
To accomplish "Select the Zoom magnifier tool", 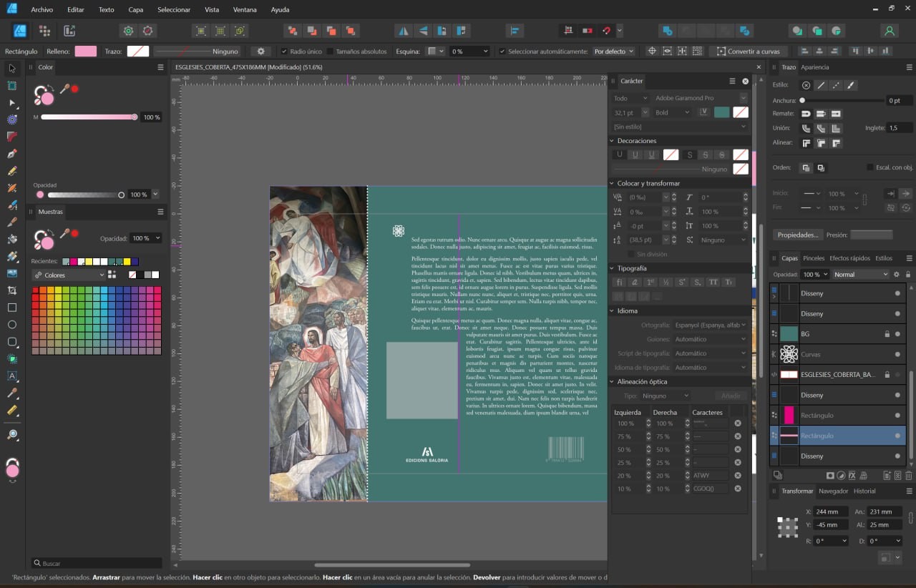I will [11, 434].
